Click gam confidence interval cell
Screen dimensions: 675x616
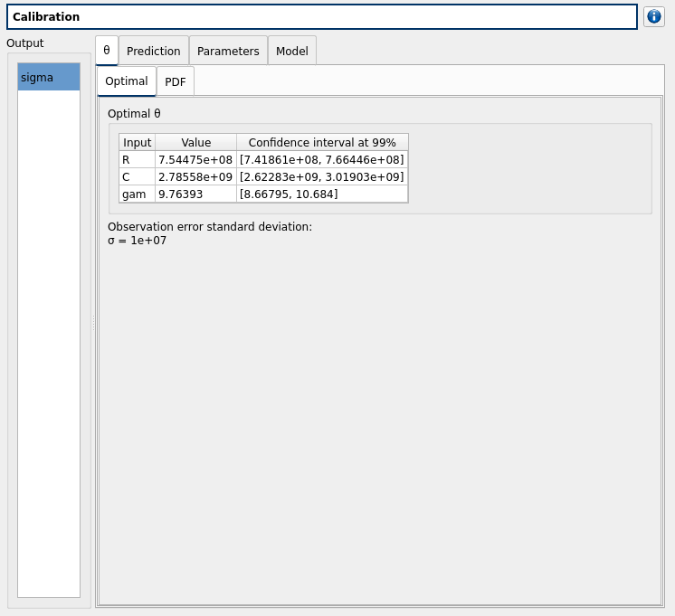pos(322,194)
